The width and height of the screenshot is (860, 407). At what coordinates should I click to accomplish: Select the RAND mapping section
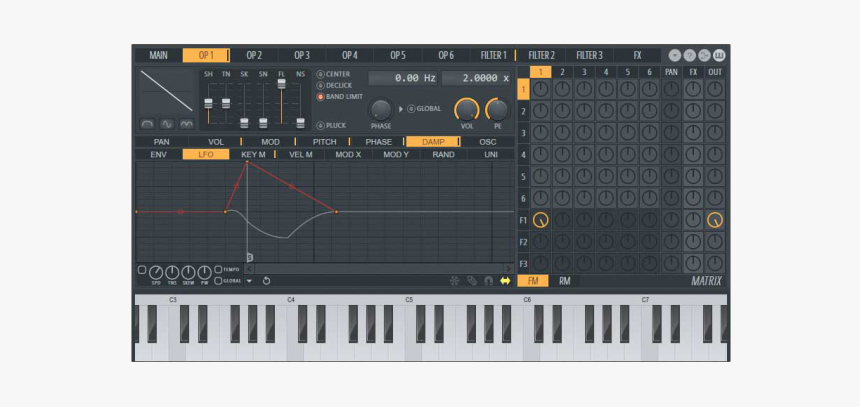[x=443, y=155]
